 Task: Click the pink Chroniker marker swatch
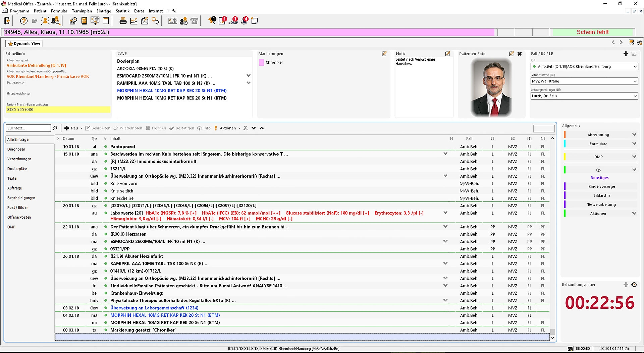tap(262, 62)
